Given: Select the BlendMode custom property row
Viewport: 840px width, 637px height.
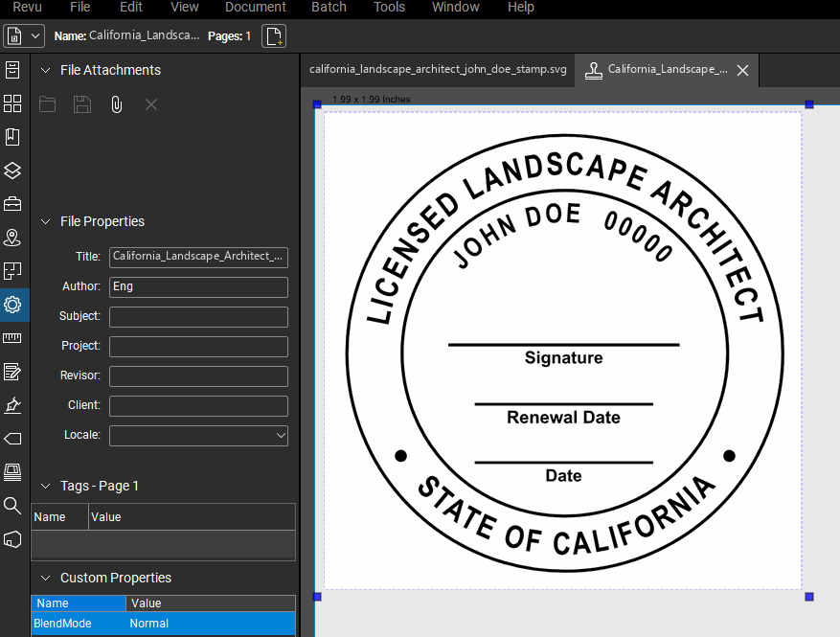Looking at the screenshot, I should (163, 624).
